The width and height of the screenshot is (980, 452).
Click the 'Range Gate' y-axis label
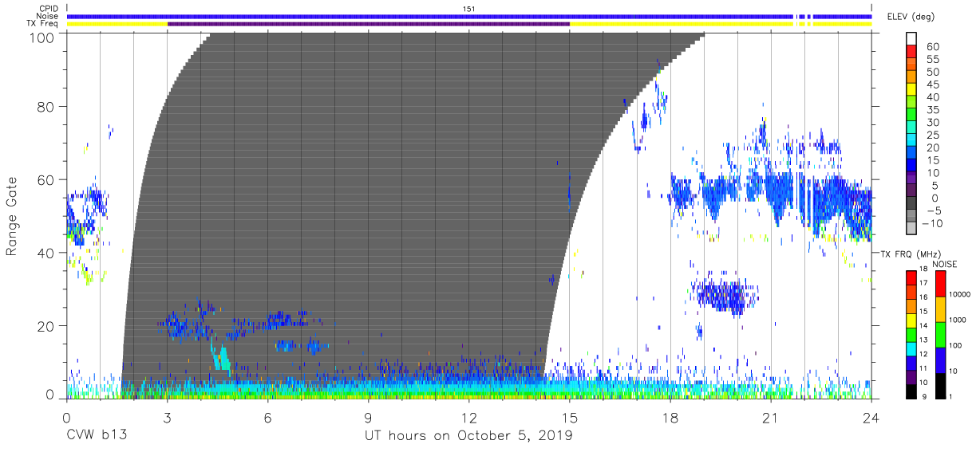(12, 217)
